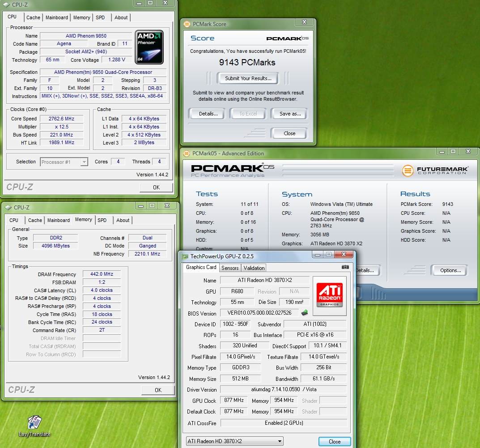Close the PCMark Score dialog via Close button
480x448 pixels.
289,133
